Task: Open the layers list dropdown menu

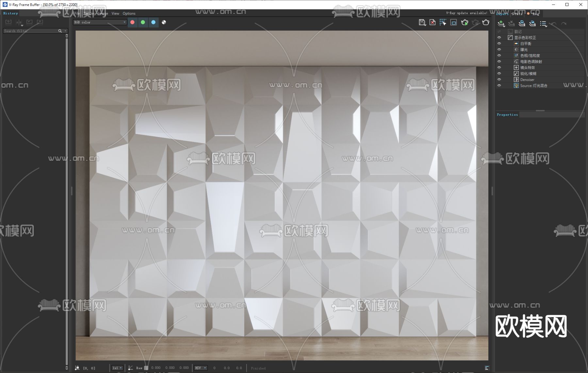Action: point(543,23)
